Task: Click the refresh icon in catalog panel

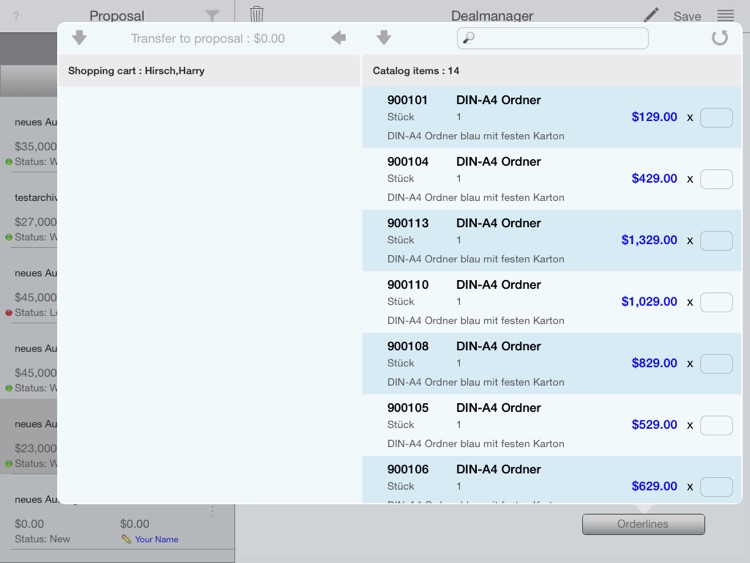Action: (719, 37)
